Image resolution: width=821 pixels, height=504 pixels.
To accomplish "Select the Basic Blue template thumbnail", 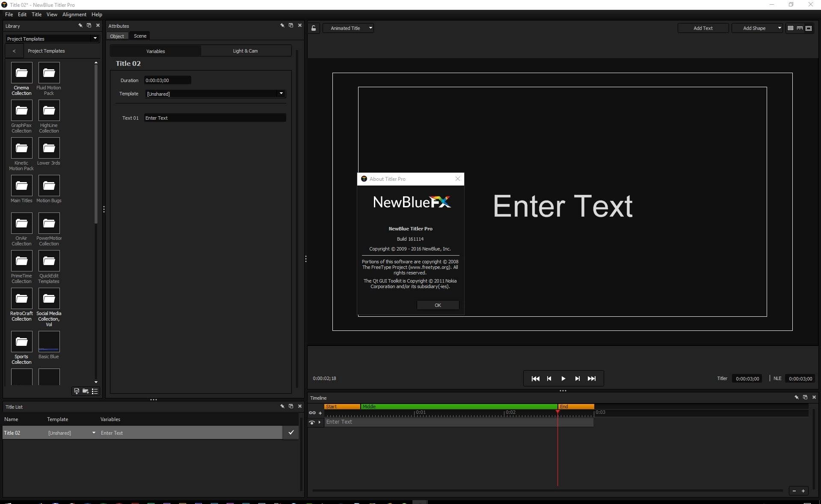I will tap(49, 342).
